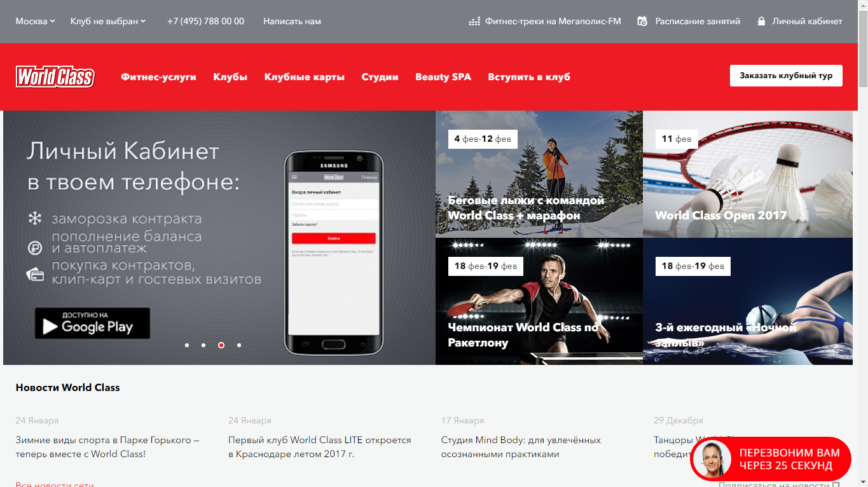Select the second carousel slide dot
The image size is (868, 487).
(x=203, y=345)
